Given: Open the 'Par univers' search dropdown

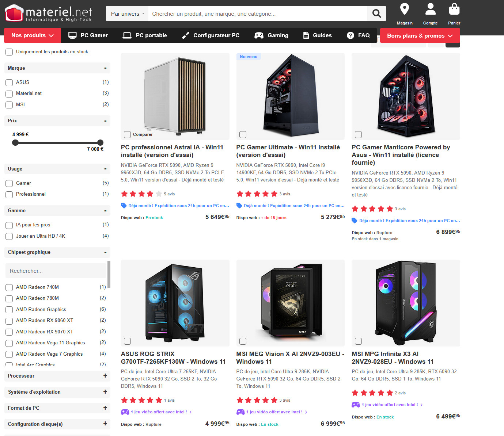Looking at the screenshot, I should (x=128, y=14).
